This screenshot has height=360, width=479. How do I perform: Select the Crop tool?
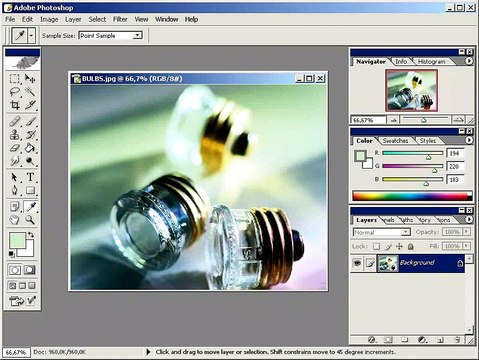[x=14, y=105]
